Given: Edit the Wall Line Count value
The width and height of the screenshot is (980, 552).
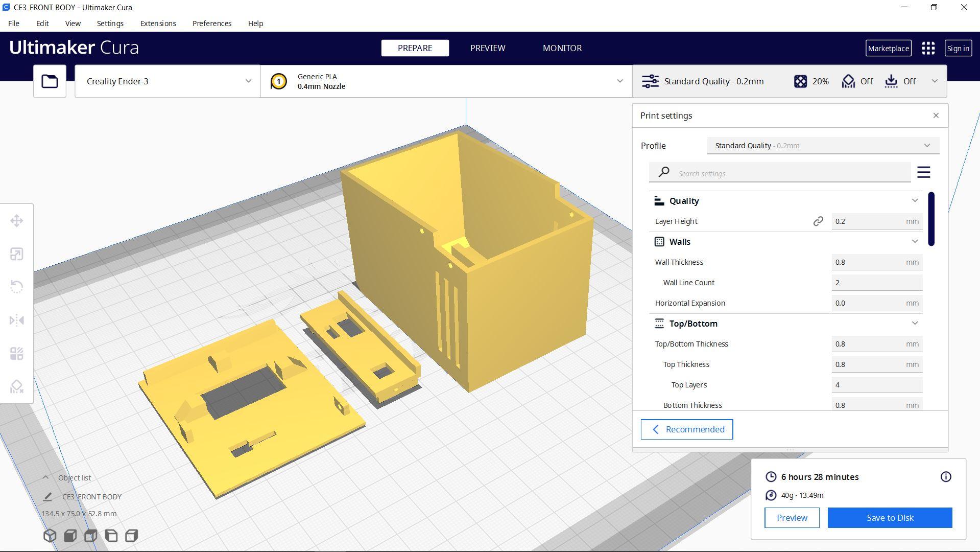Looking at the screenshot, I should click(x=877, y=283).
